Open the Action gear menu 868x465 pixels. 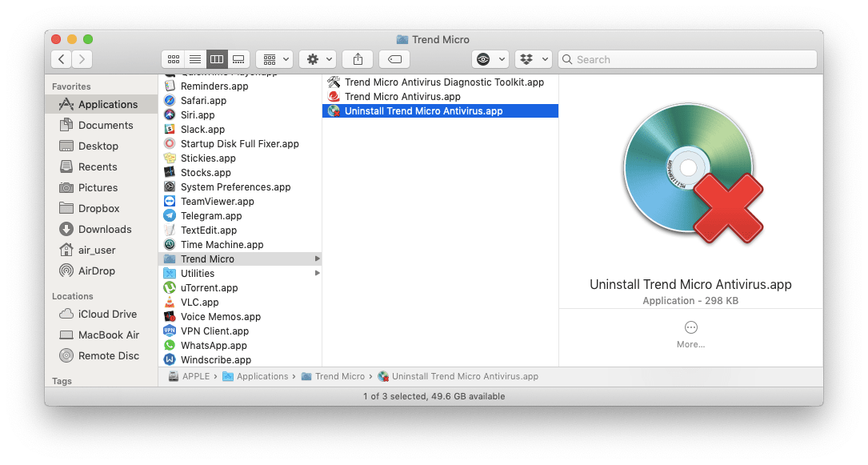317,58
